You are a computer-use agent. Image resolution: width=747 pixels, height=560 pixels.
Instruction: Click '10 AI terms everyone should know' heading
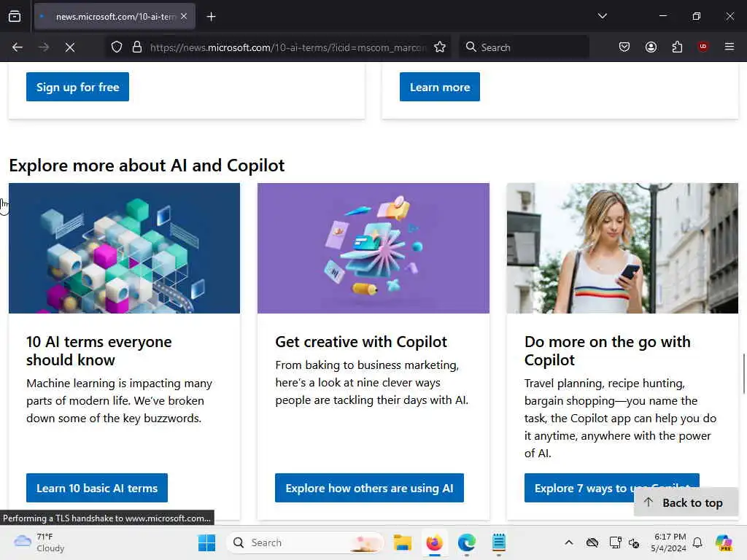click(x=99, y=351)
